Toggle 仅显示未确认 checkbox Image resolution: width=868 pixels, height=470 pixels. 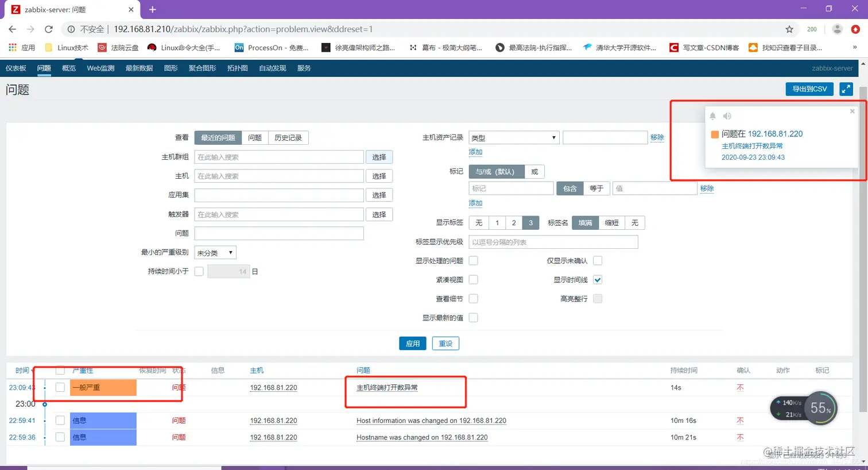598,261
